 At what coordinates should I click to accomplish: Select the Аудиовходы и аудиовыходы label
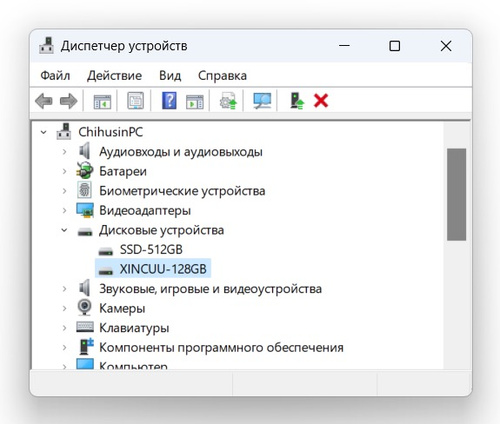click(x=181, y=152)
